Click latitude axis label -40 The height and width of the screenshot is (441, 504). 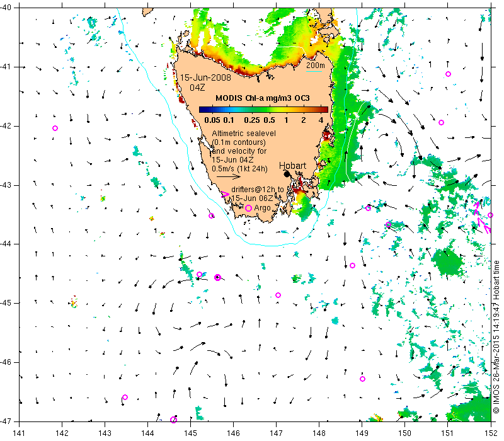[x=5, y=8]
